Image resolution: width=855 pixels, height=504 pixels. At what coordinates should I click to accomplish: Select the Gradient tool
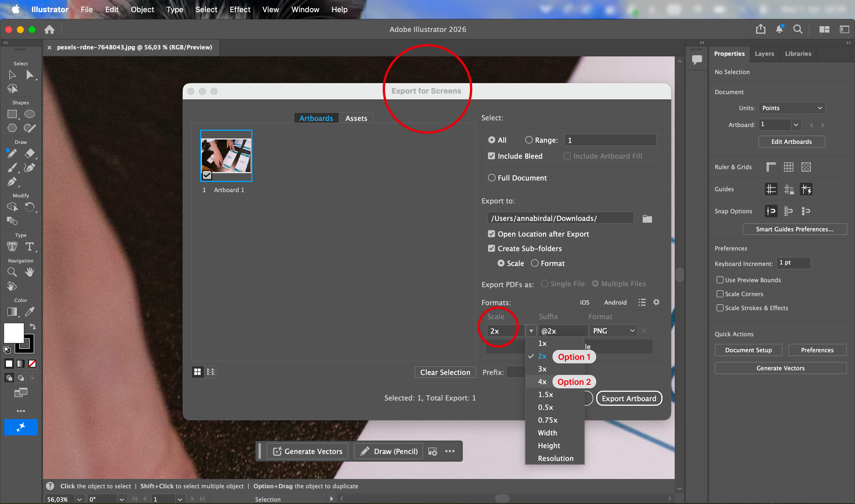point(12,311)
